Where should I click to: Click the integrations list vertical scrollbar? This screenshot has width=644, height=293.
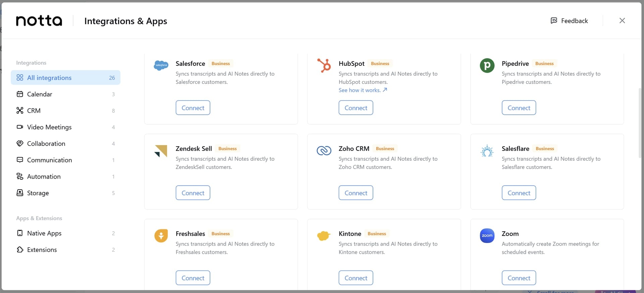[x=640, y=123]
